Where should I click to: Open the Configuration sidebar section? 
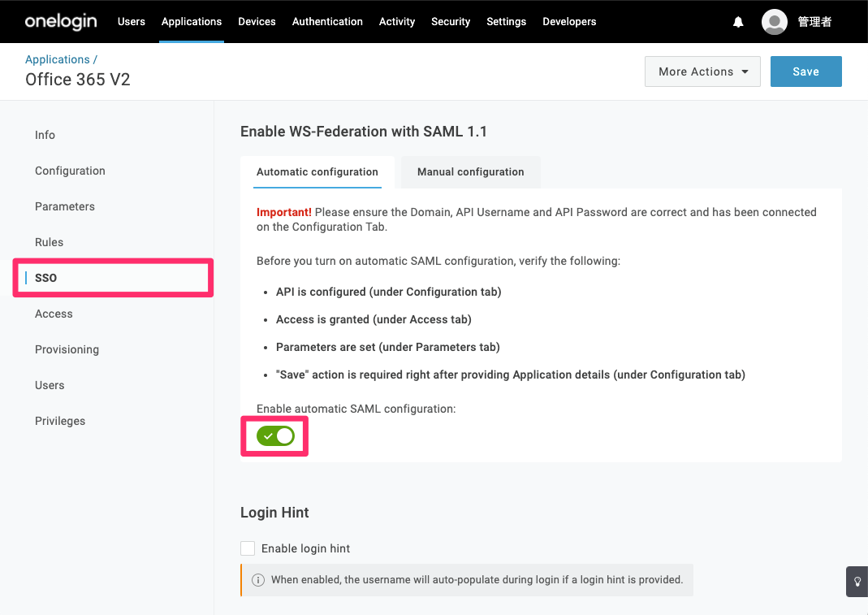point(70,171)
